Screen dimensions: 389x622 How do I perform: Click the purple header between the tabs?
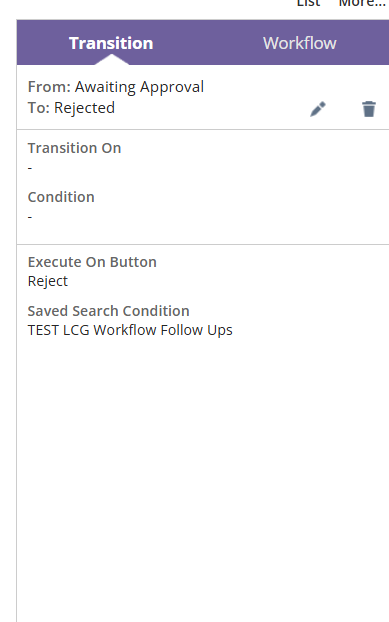tap(208, 43)
